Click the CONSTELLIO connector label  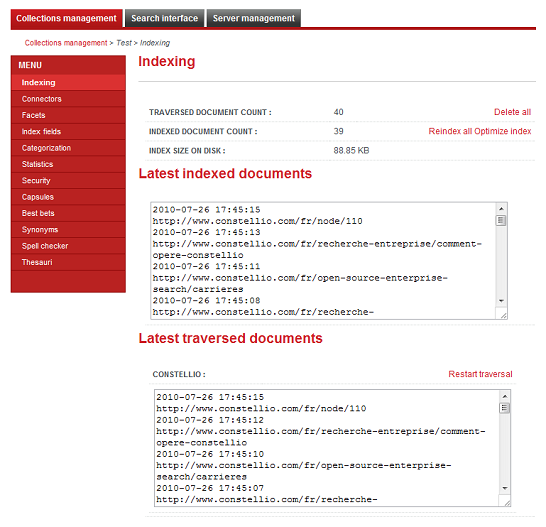tap(179, 374)
